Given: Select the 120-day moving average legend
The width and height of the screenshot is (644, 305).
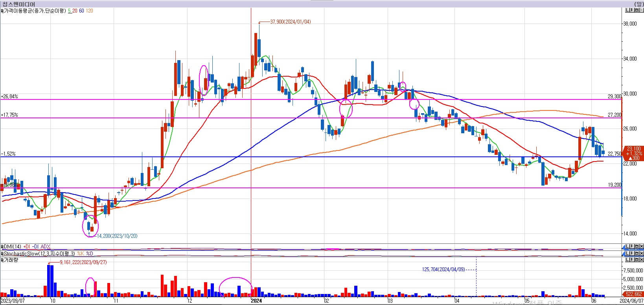Looking at the screenshot, I should 90,11.
